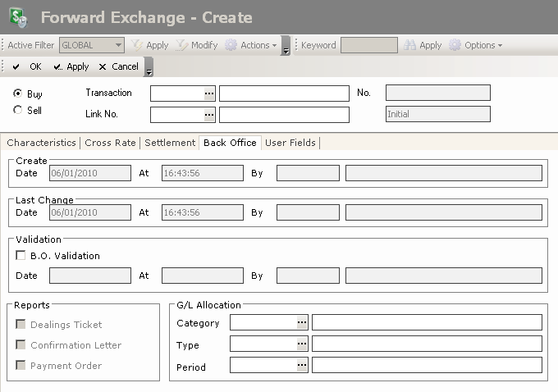Click the keyword Apply binoculars icon

point(409,46)
